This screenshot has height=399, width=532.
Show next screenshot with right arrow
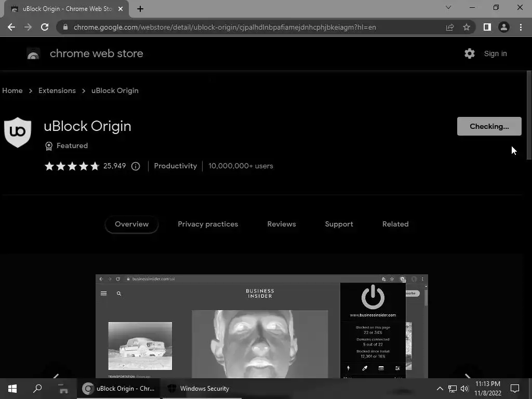[x=468, y=376]
